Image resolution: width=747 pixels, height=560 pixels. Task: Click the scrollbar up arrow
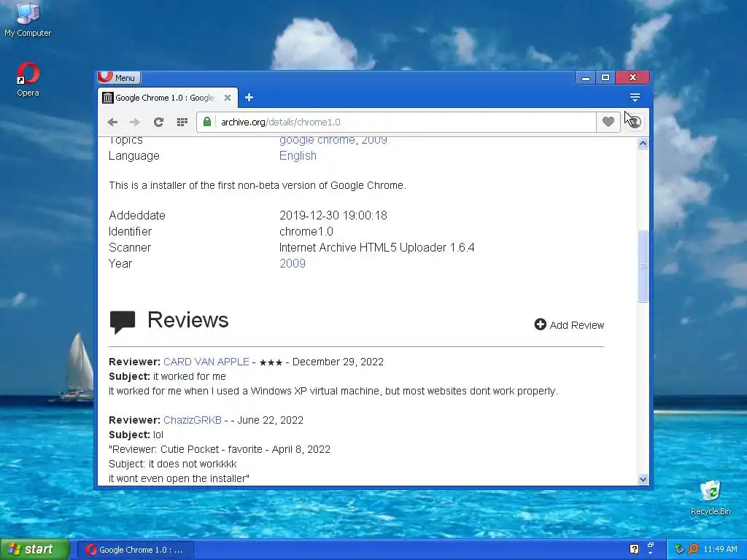click(x=643, y=144)
